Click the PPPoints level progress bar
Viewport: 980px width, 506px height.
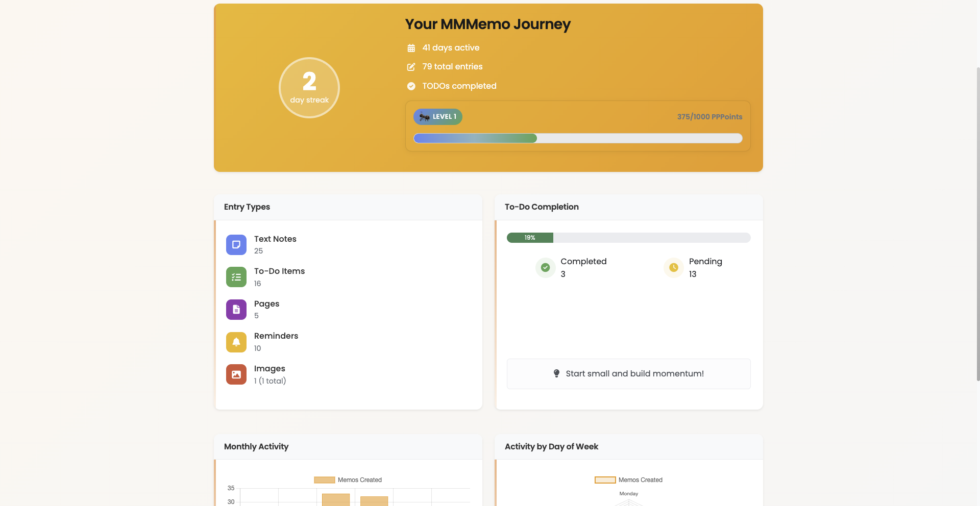click(578, 138)
